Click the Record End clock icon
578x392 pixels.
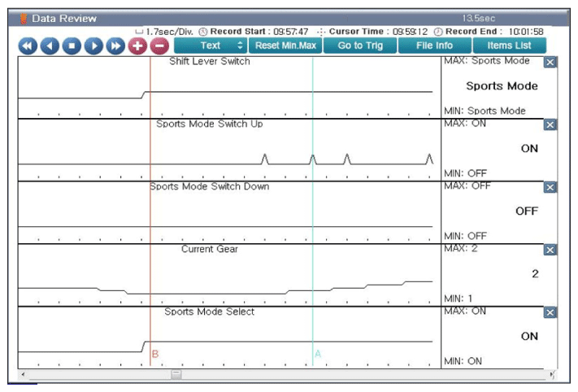(x=438, y=32)
